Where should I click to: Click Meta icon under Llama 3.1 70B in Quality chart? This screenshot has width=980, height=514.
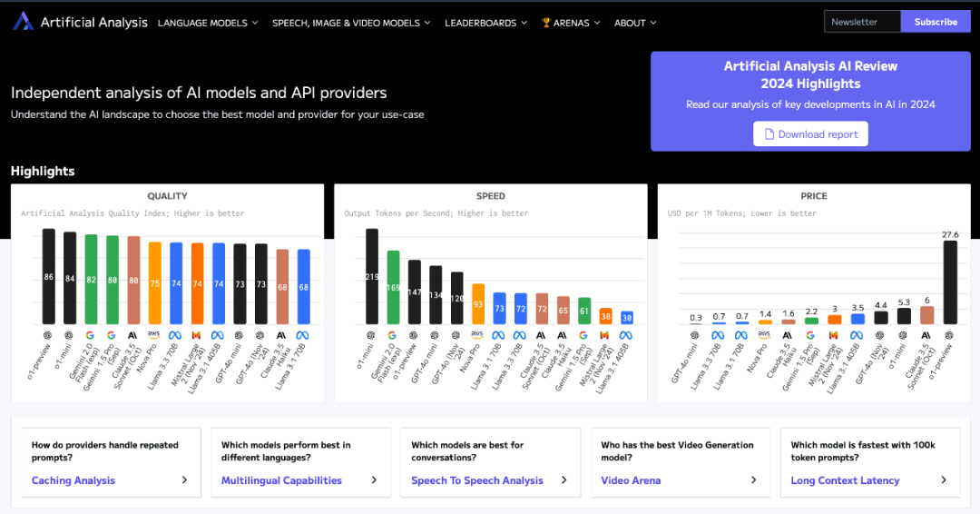302,336
